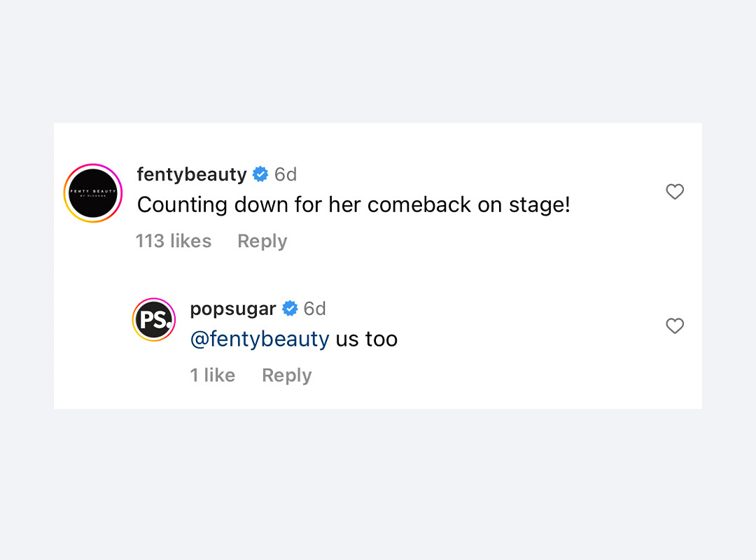The width and height of the screenshot is (756, 560).
Task: Click the verified badge next to popsugar
Action: [x=290, y=308]
